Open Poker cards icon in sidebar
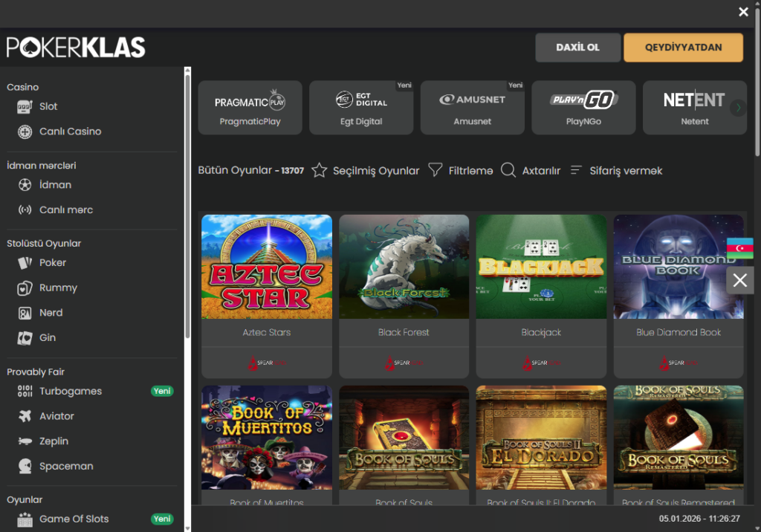 25,263
